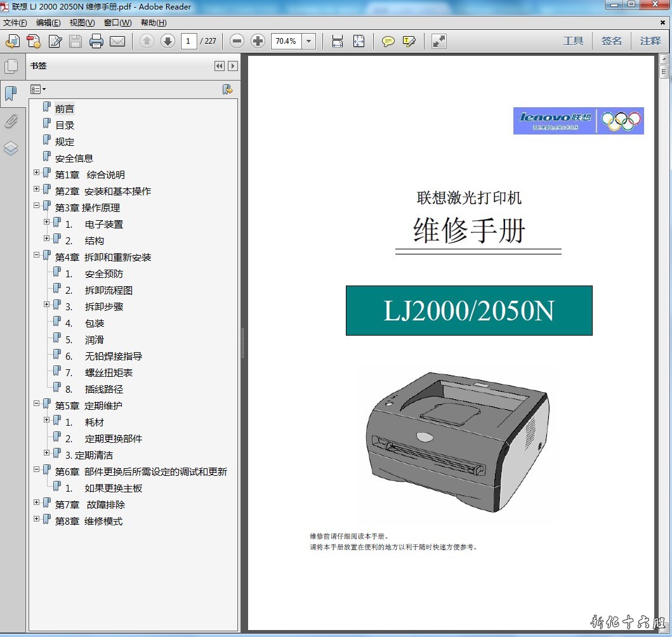Click the zoom in plus button
Viewport: 672px width, 637px height.
pyautogui.click(x=258, y=41)
